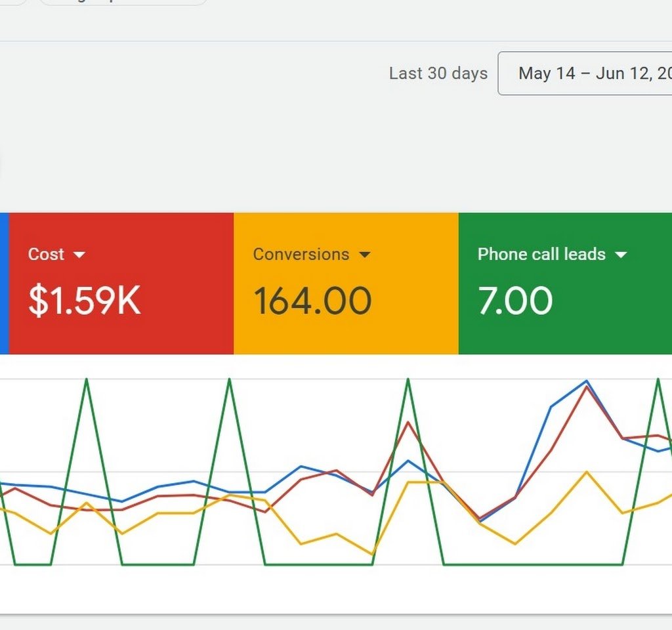Screen dimensions: 672x630
Task: Click the Last 30 days label
Action: tap(438, 73)
